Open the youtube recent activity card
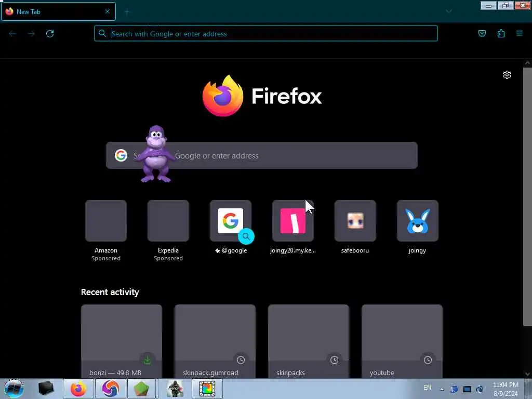This screenshot has height=399, width=532. click(402, 341)
